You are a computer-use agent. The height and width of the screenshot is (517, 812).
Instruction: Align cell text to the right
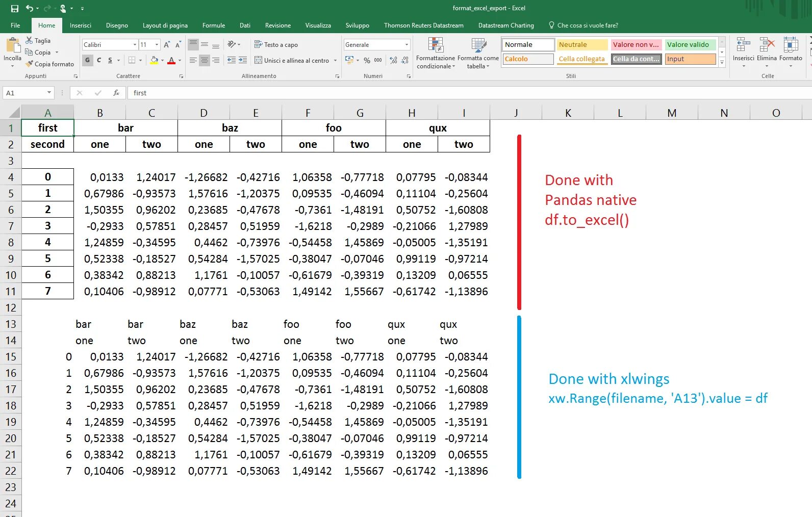[216, 60]
